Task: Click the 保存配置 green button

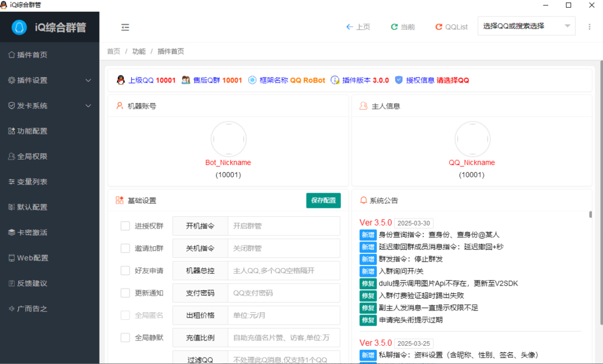Action: 323,200
